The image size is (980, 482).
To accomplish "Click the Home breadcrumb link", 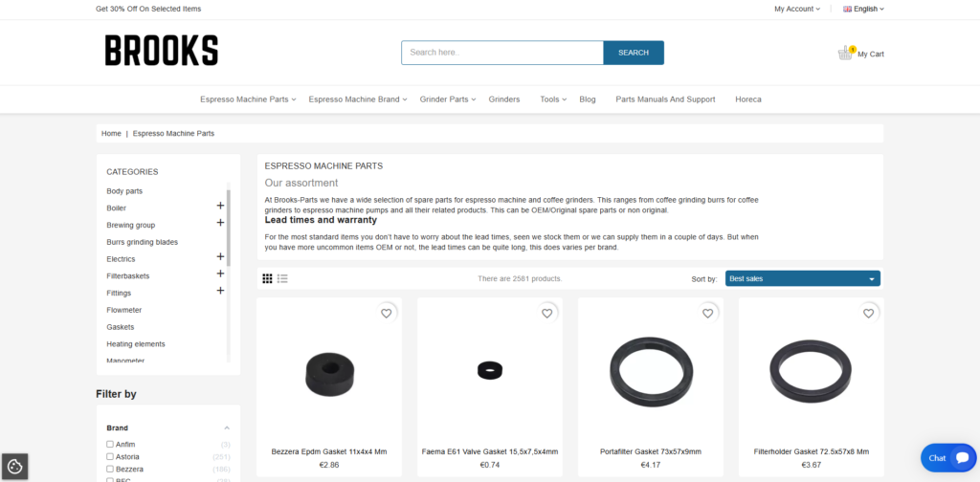I will 111,134.
